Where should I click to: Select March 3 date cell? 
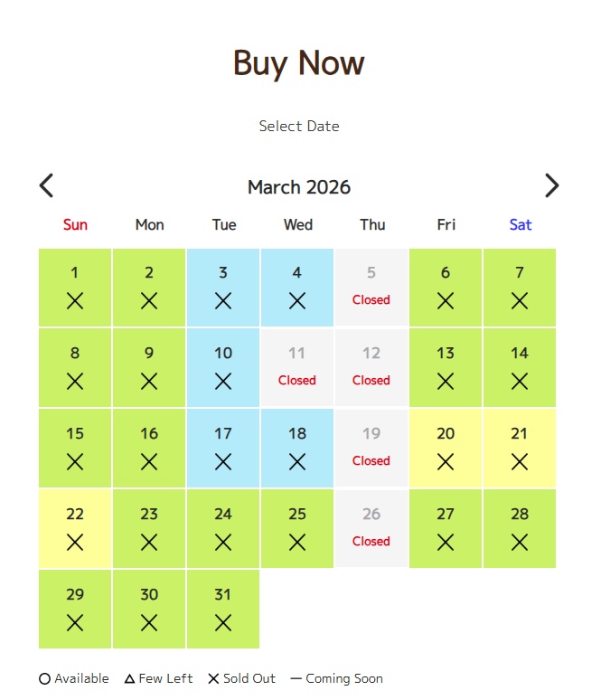pos(223,288)
